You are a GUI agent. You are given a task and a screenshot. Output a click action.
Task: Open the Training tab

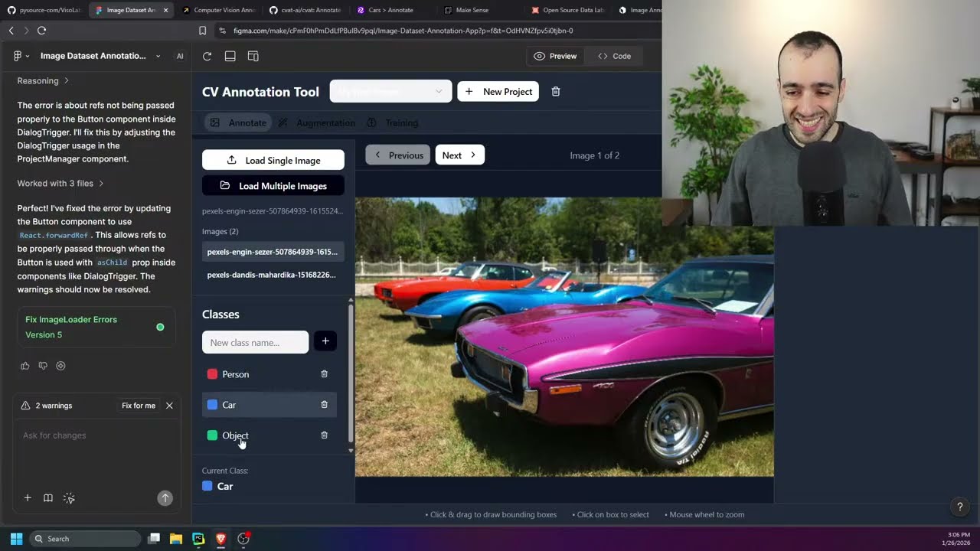point(393,122)
